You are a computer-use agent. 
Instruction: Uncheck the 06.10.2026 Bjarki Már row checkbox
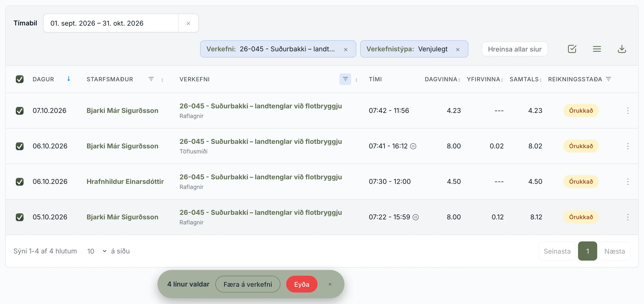[x=19, y=146]
